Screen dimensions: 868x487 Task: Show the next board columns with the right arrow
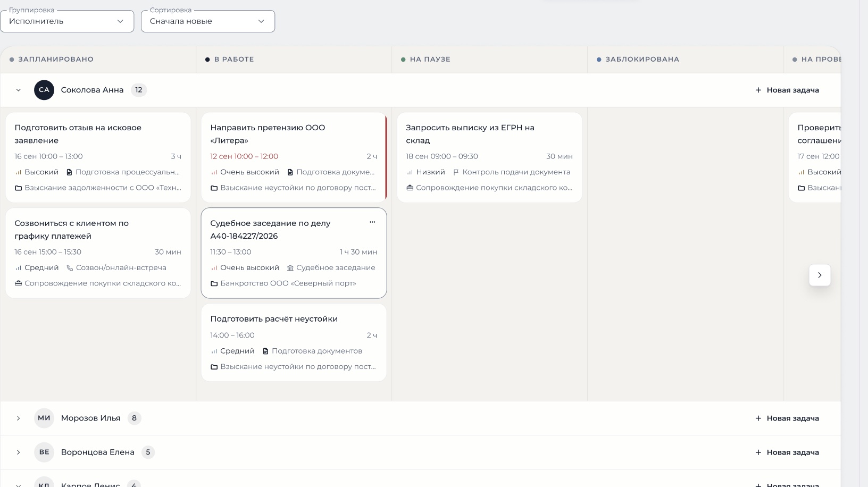pos(820,275)
